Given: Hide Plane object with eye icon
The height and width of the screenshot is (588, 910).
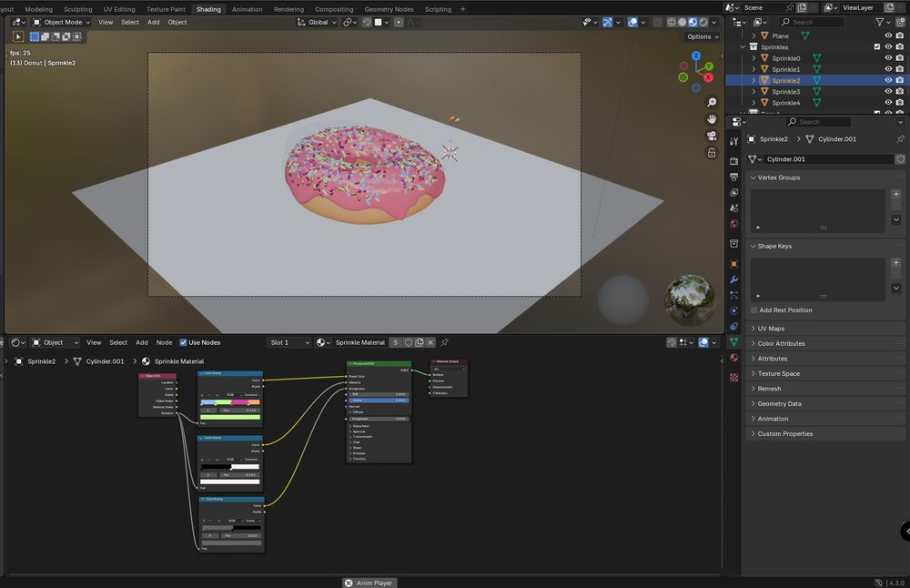Looking at the screenshot, I should click(x=888, y=36).
